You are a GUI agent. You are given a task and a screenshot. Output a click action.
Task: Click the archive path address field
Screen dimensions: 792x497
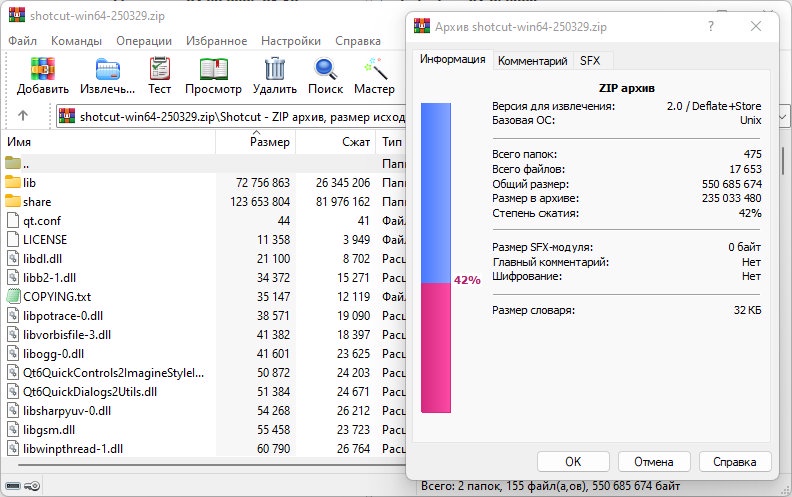pyautogui.click(x=231, y=117)
